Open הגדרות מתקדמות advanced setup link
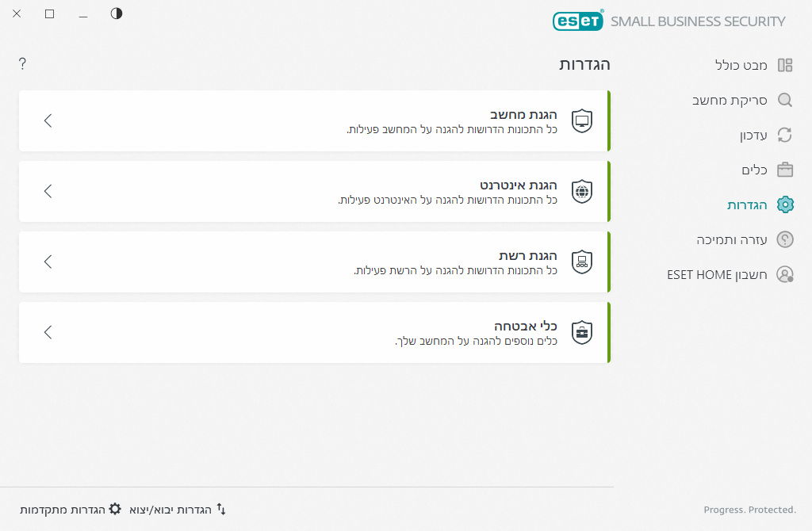This screenshot has height=531, width=812. [71, 509]
